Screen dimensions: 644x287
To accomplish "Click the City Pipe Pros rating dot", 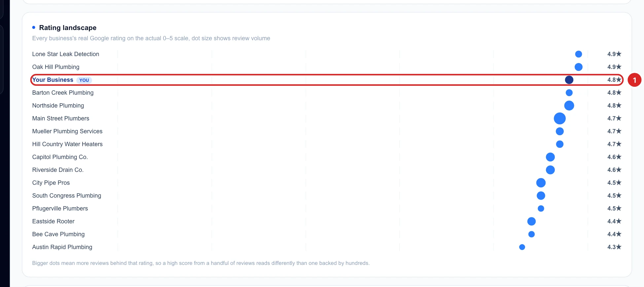I will pos(541,183).
